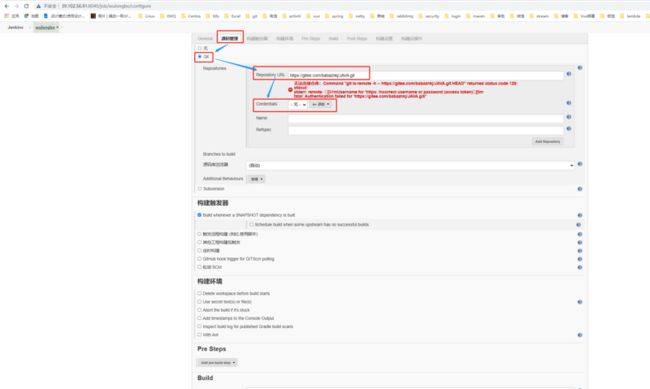Open help icon for 轮询 SCM row

point(580,267)
